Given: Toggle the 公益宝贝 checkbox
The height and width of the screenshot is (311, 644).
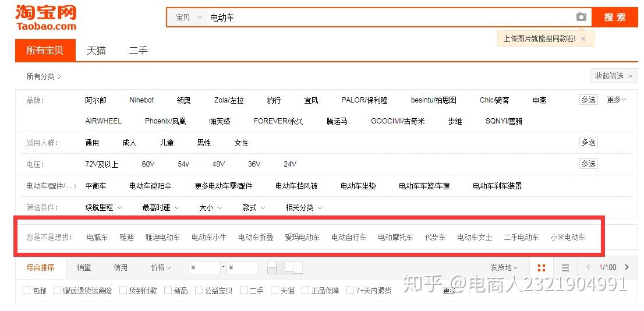Looking at the screenshot, I should (199, 291).
